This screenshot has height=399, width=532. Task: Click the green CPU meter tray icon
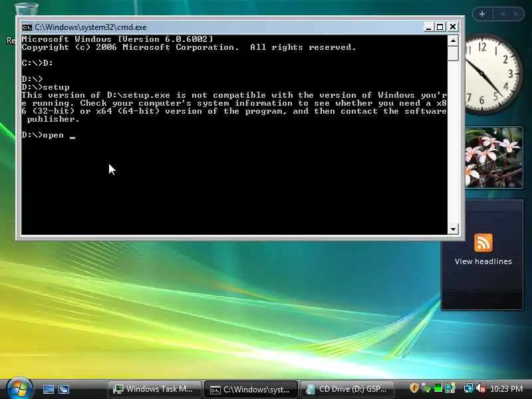(438, 388)
